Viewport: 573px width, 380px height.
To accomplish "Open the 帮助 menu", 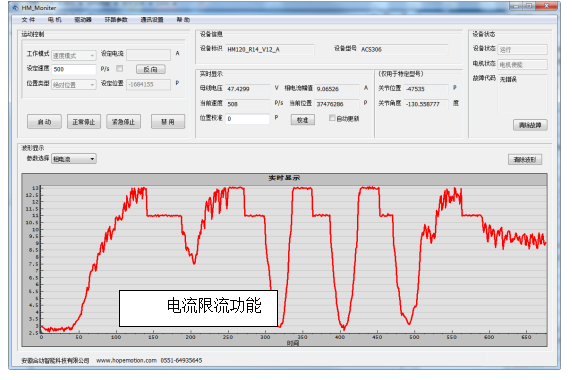I will [183, 20].
